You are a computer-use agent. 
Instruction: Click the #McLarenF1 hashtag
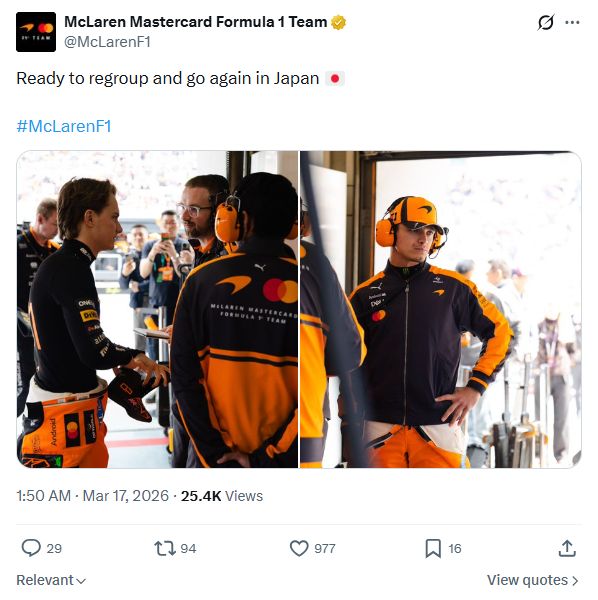(x=64, y=126)
